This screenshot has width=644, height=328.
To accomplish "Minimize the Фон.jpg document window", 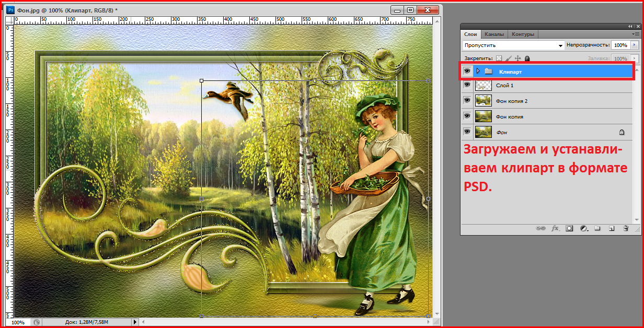I will tap(397, 9).
